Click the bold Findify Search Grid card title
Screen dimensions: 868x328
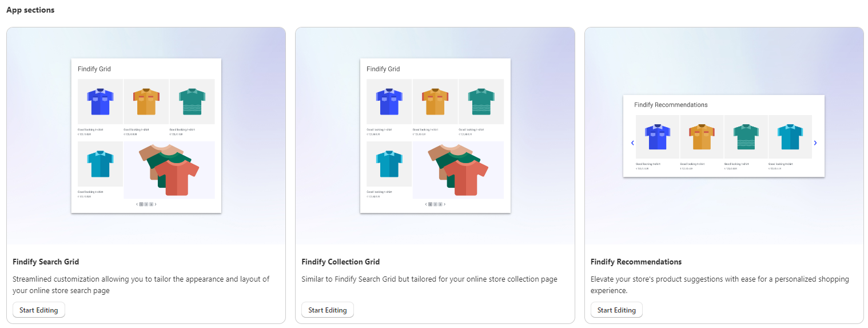[x=46, y=262]
